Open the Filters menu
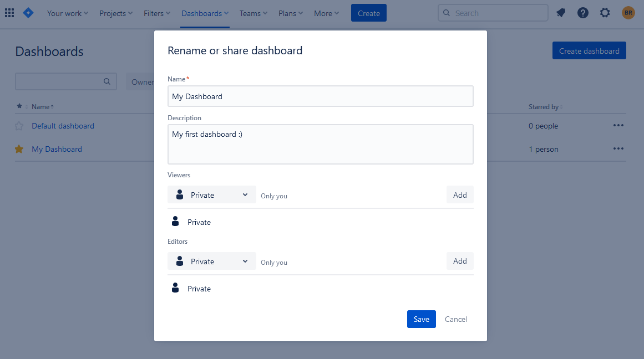644x359 pixels. point(157,13)
